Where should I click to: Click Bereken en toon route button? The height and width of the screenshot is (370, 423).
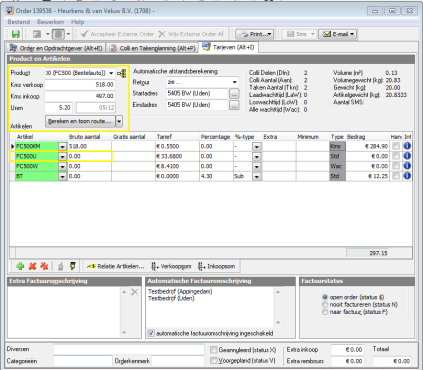click(80, 121)
